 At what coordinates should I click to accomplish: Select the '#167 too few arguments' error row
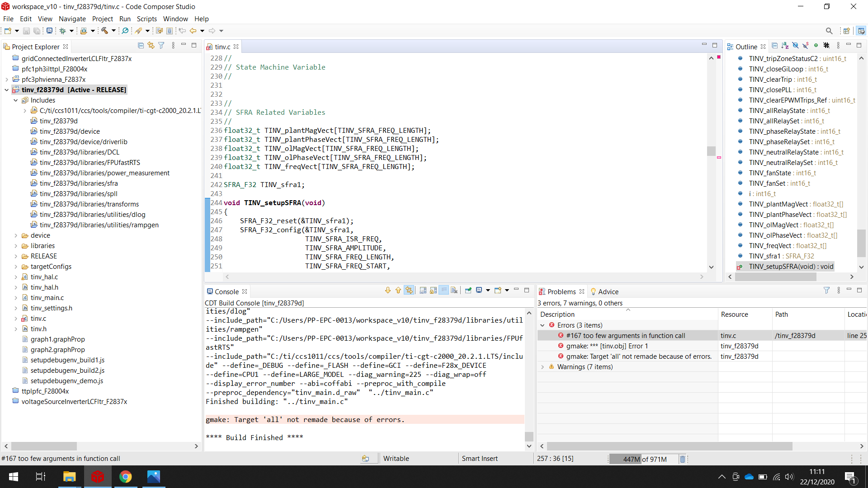click(x=625, y=336)
